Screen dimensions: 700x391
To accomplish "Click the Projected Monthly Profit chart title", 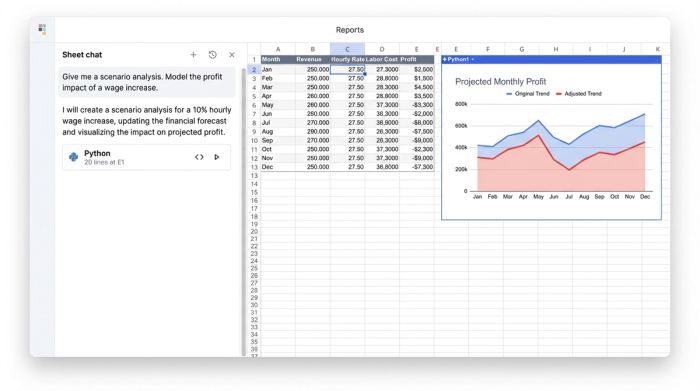I will click(500, 82).
